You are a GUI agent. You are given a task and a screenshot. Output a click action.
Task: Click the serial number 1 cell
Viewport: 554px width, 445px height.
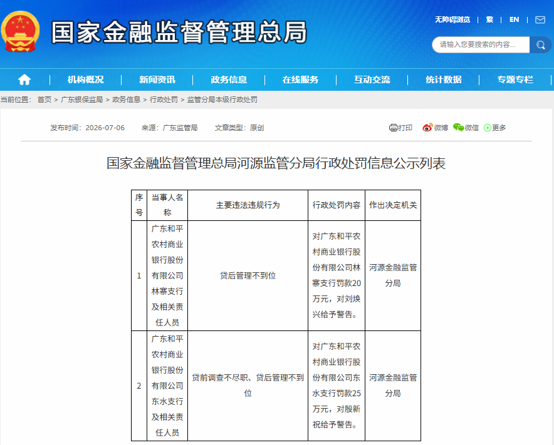(139, 276)
